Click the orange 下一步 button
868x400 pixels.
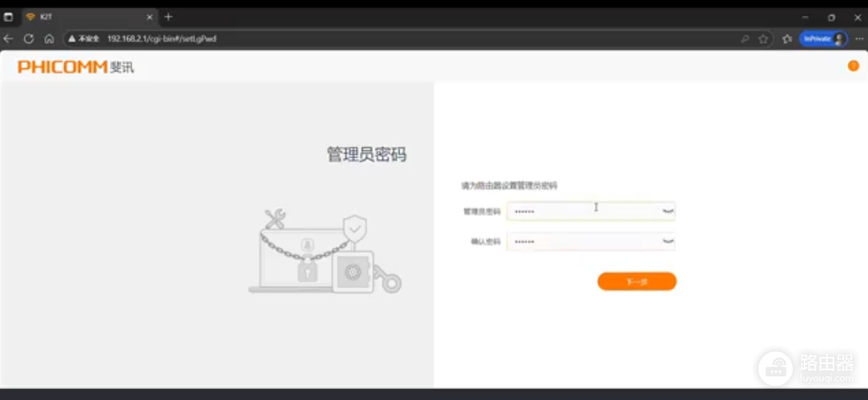point(637,281)
